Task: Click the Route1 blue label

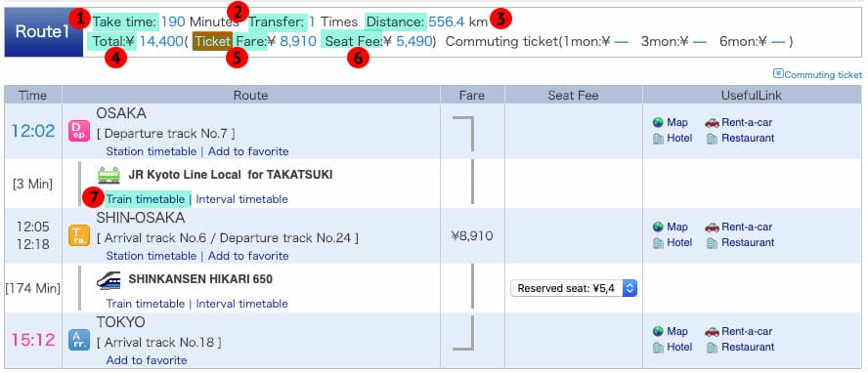Action: pos(43,32)
